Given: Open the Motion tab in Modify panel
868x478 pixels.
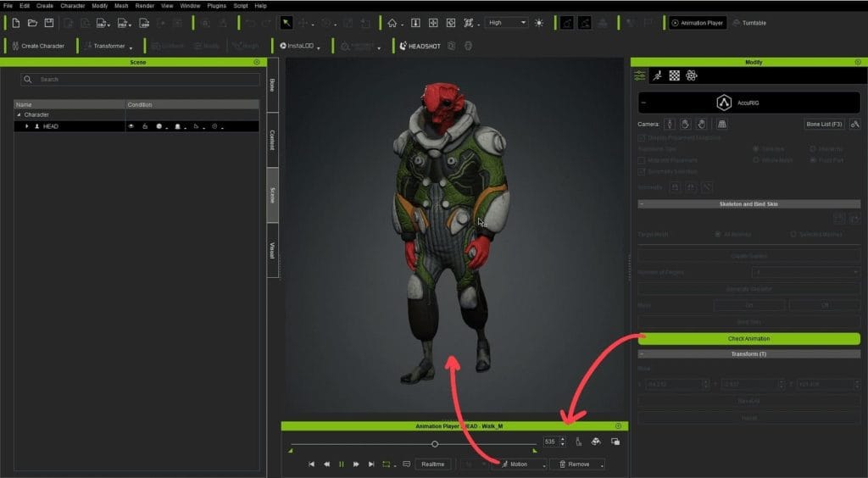Looking at the screenshot, I should 657,75.
